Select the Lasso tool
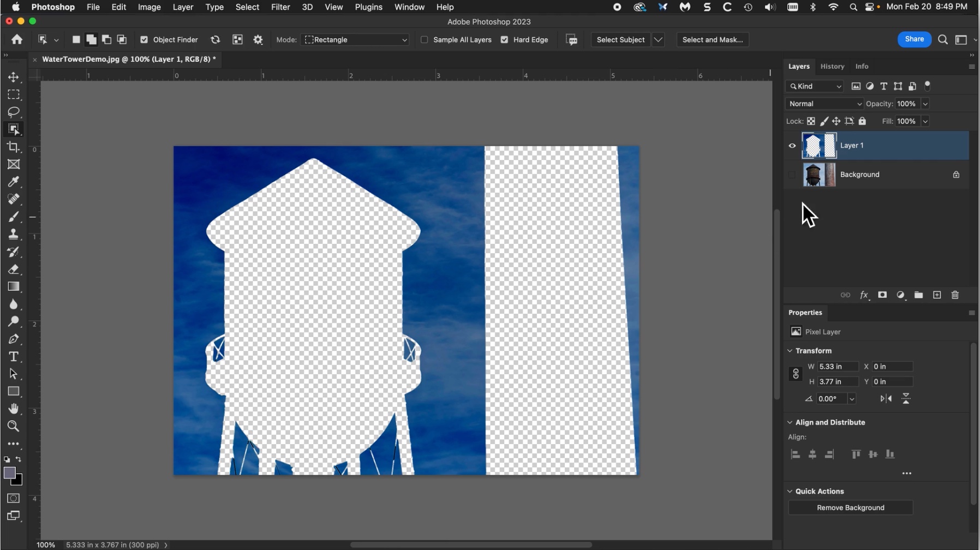Screen dimensions: 980x550 (x=14, y=112)
